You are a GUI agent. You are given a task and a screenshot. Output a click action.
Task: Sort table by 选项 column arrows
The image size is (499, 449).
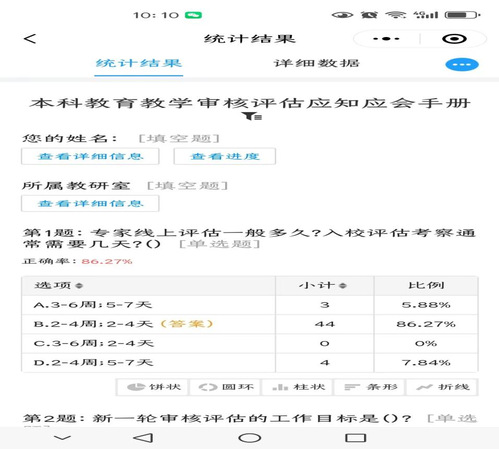pyautogui.click(x=79, y=286)
